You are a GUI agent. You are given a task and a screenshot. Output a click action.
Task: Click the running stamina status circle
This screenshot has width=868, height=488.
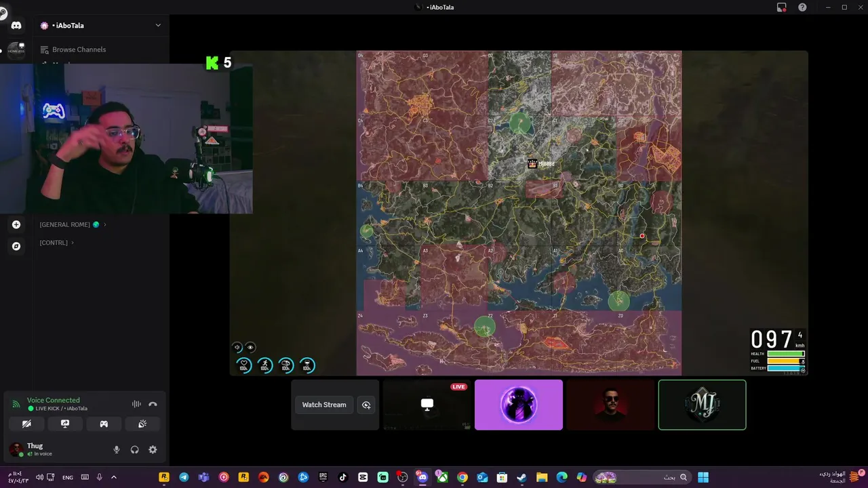tap(265, 365)
